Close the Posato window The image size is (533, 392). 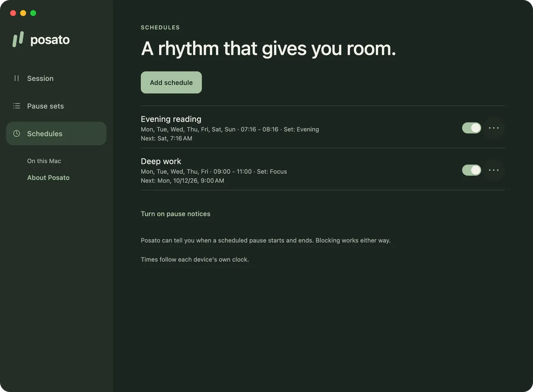(13, 13)
